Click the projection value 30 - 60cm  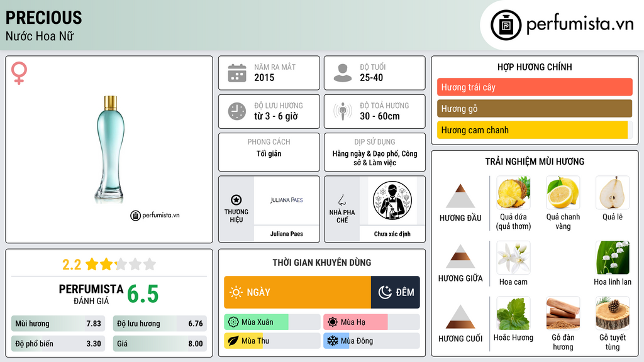click(379, 116)
